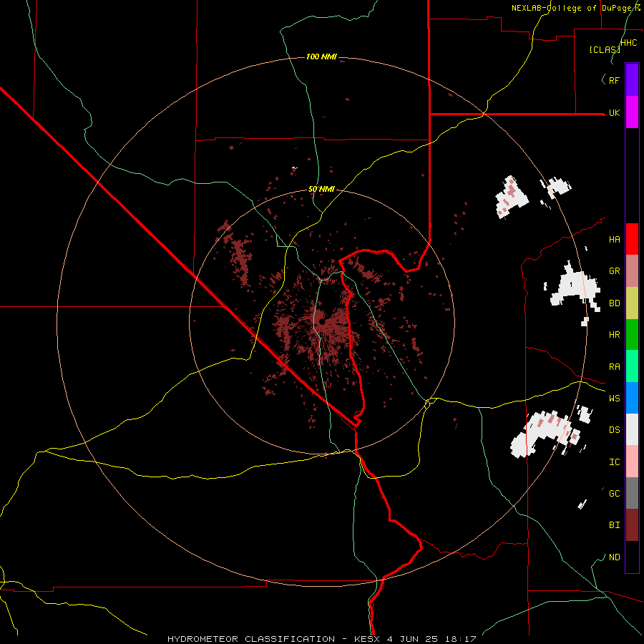Click the white DS legend swatch
The width and height of the screenshot is (644, 644).
pyautogui.click(x=632, y=429)
